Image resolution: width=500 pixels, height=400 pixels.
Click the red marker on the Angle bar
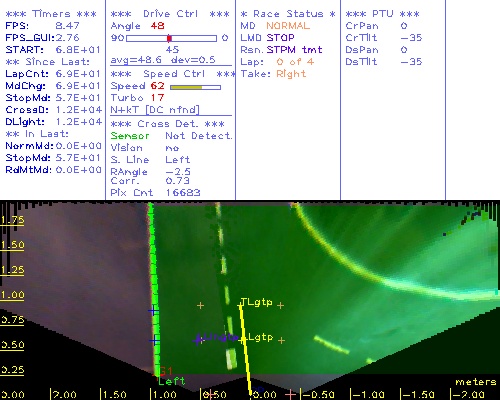pyautogui.click(x=169, y=38)
